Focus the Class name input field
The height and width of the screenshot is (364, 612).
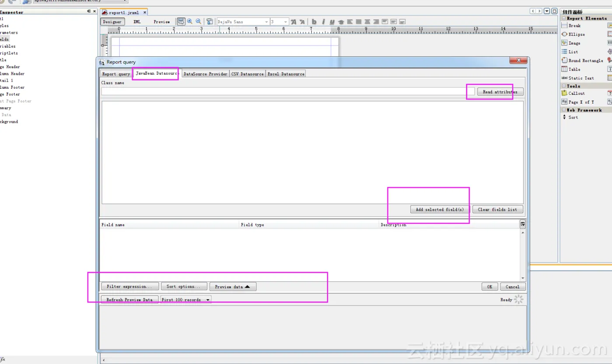tap(288, 91)
